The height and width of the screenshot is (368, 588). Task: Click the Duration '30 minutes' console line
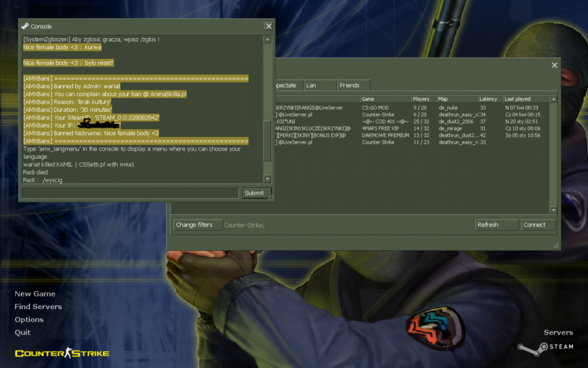click(68, 110)
